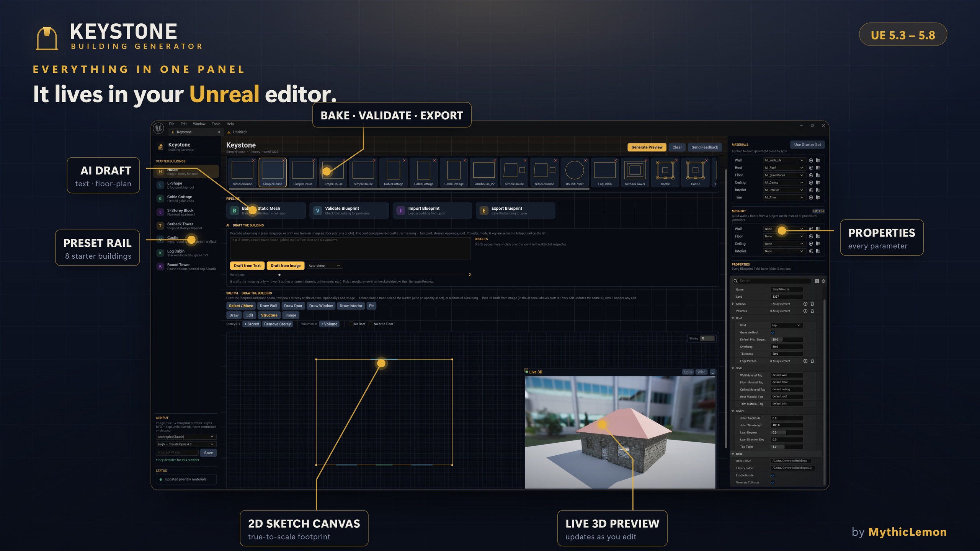Add element to Edge Pitches array
The height and width of the screenshot is (551, 980).
point(805,361)
